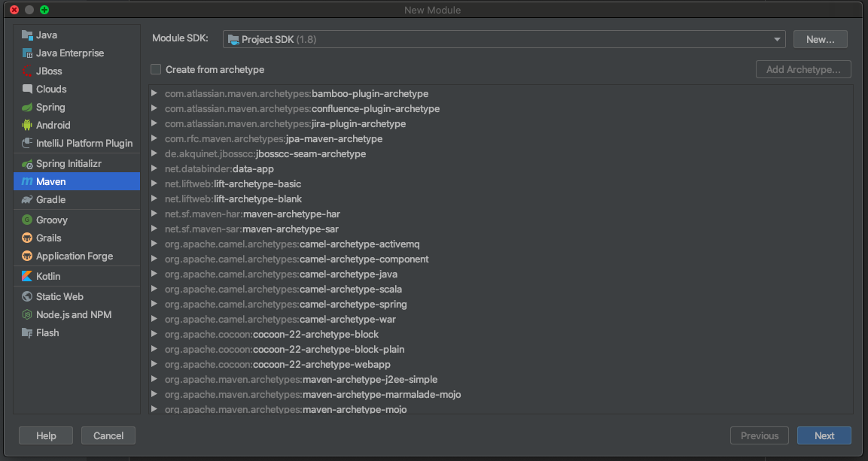
Task: Select the Android module type
Action: pyautogui.click(x=76, y=126)
